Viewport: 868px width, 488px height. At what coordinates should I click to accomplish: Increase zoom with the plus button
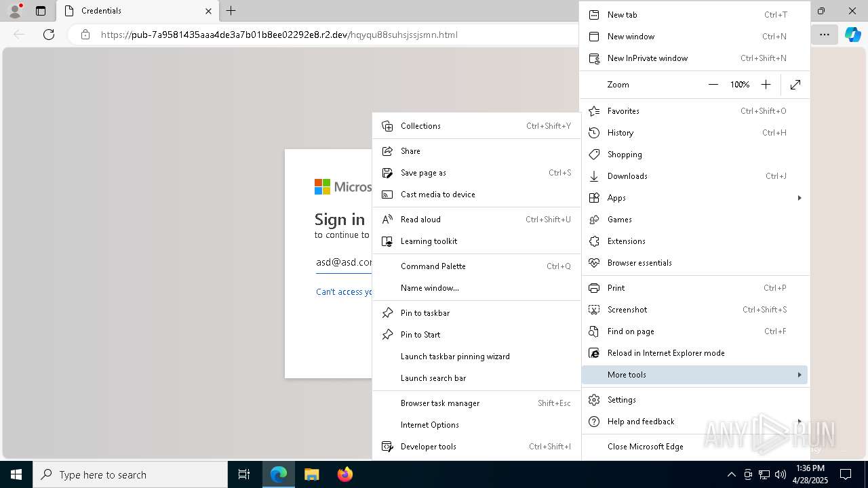tap(766, 85)
